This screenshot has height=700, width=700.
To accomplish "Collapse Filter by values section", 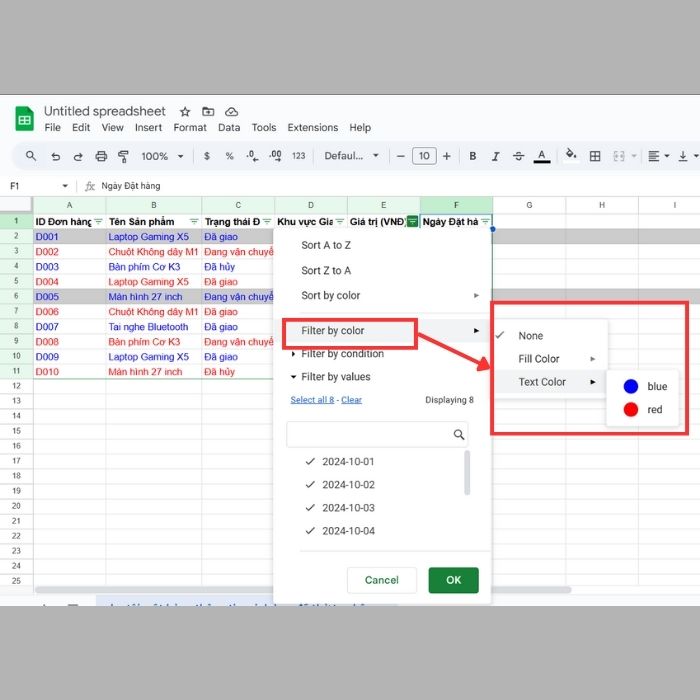I will tap(331, 377).
